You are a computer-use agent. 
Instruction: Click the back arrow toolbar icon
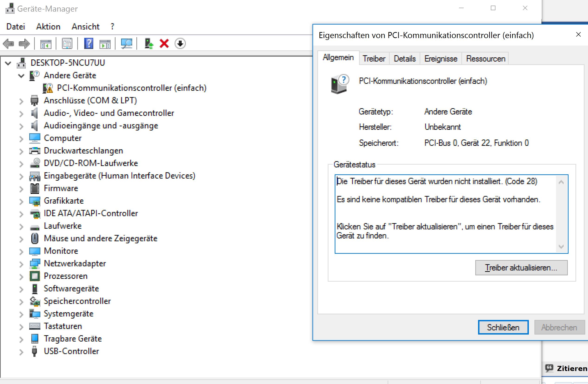8,44
